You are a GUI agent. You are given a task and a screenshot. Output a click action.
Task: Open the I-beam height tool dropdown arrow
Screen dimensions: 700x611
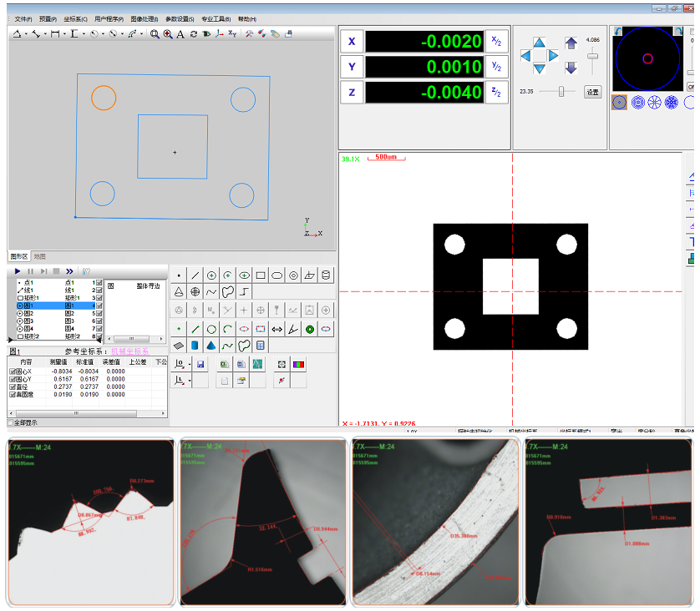click(84, 34)
